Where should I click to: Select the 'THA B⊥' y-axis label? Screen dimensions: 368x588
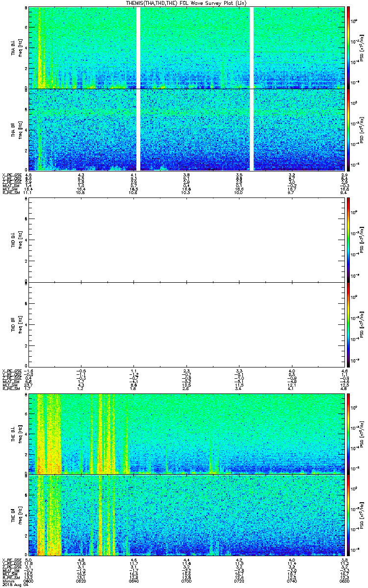[x=14, y=49]
